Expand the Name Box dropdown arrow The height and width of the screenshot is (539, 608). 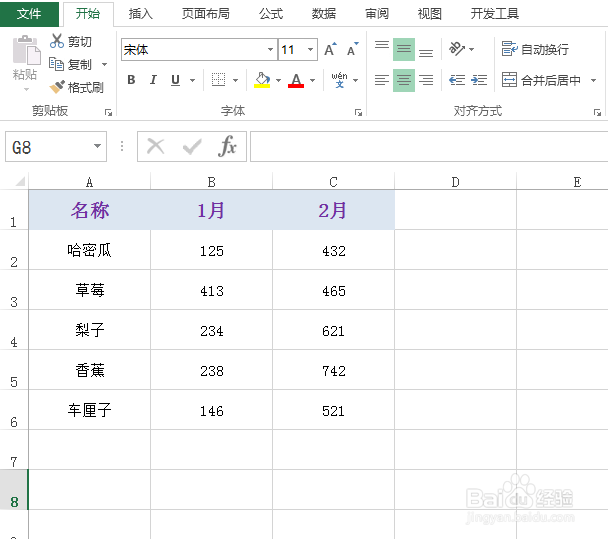click(x=97, y=146)
